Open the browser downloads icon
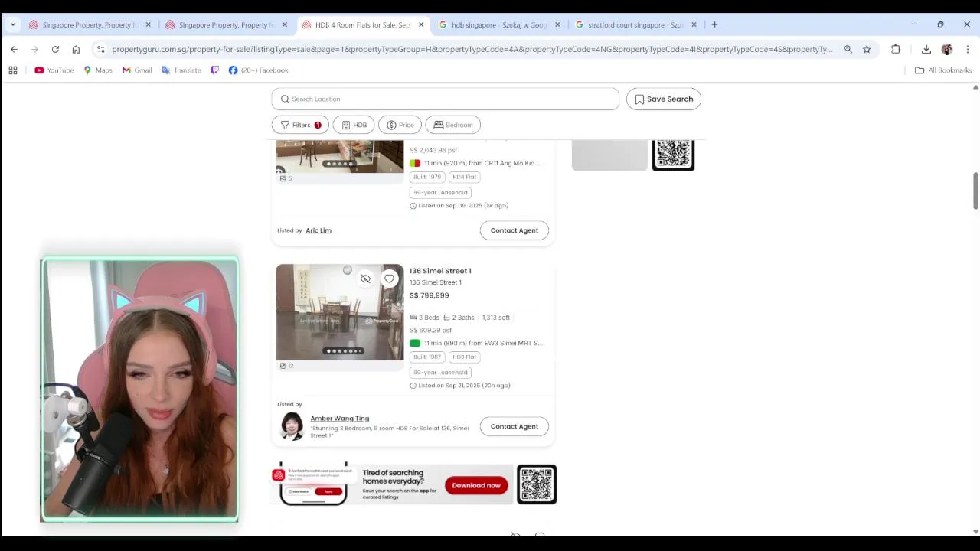 (x=926, y=49)
